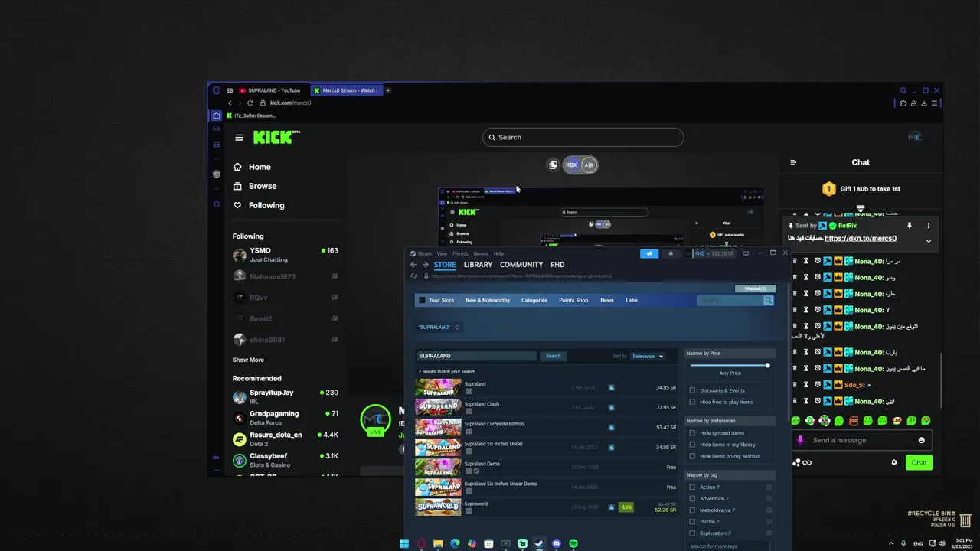The image size is (980, 551).
Task: Check Hide items on my wishlist
Action: (692, 456)
